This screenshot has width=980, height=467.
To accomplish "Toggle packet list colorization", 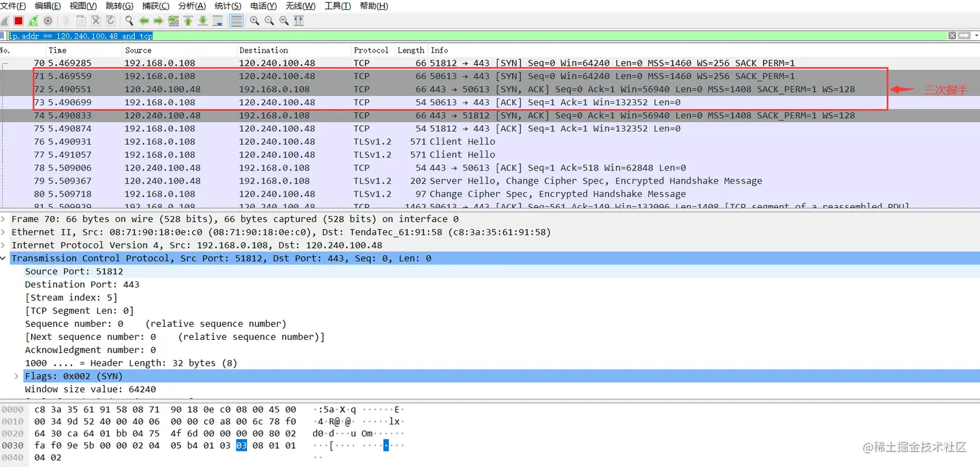I will [x=236, y=21].
